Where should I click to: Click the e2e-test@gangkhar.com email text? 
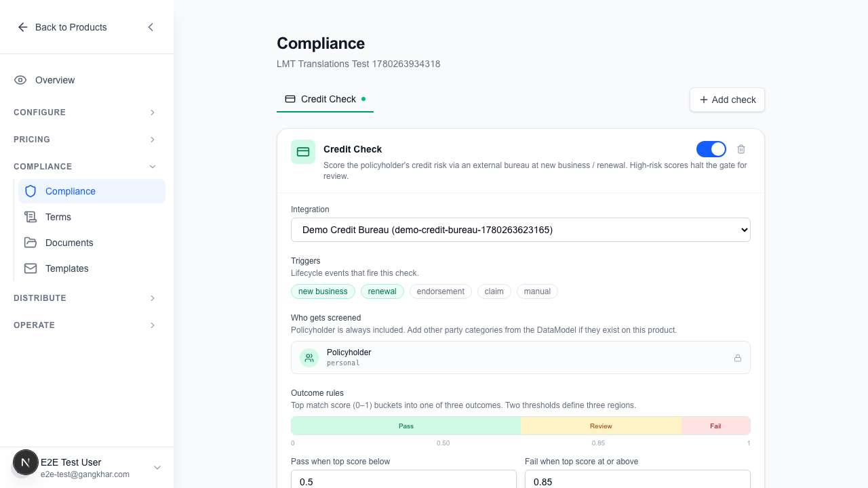(85, 474)
